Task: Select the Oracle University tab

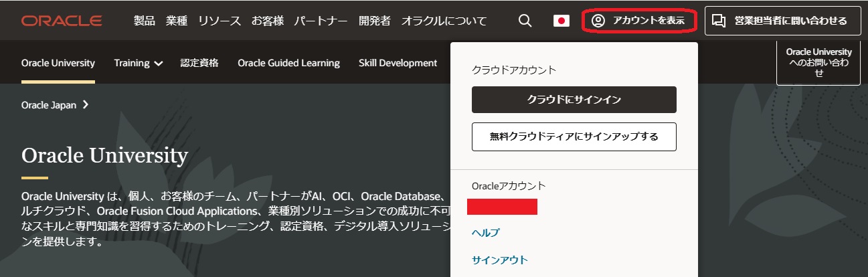Action: (58, 63)
